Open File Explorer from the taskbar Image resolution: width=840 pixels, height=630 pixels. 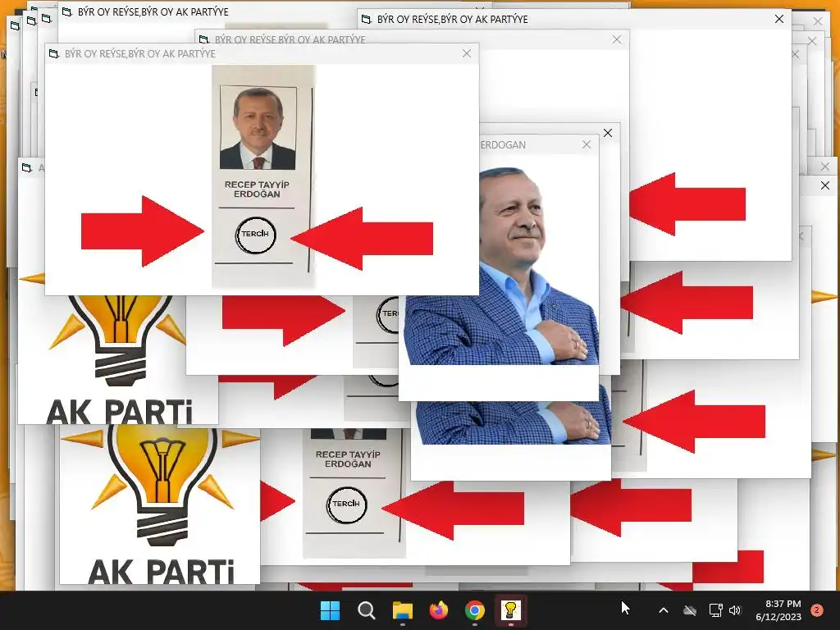(x=402, y=610)
